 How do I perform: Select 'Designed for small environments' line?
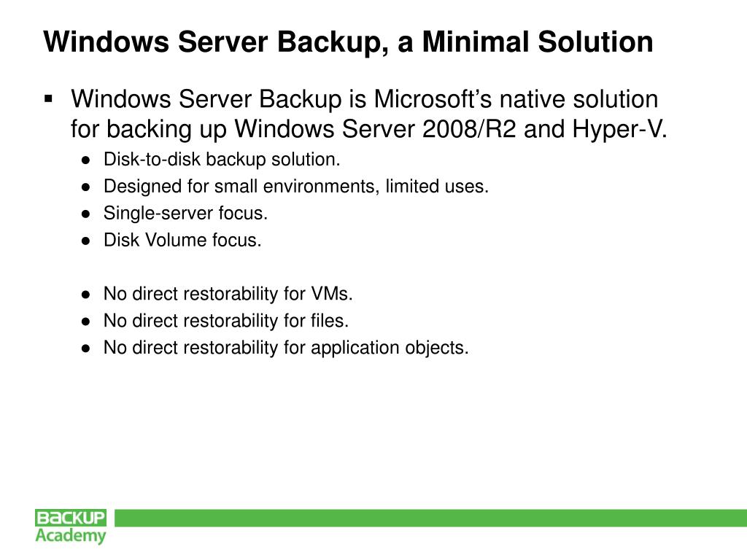(x=295, y=186)
